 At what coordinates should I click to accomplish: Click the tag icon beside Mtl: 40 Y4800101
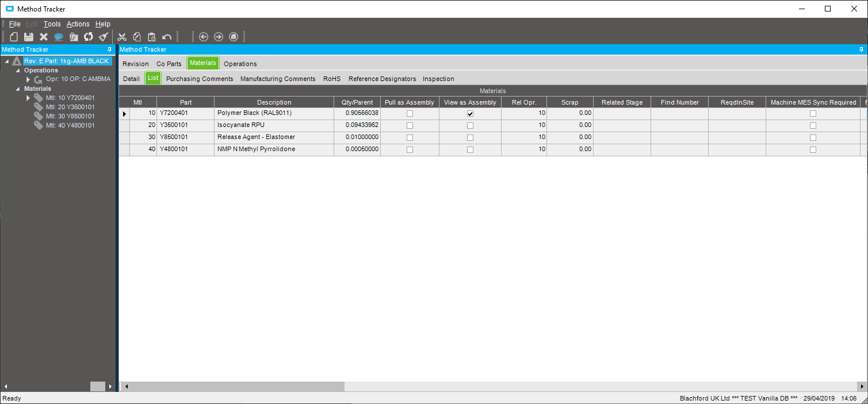[x=39, y=125]
